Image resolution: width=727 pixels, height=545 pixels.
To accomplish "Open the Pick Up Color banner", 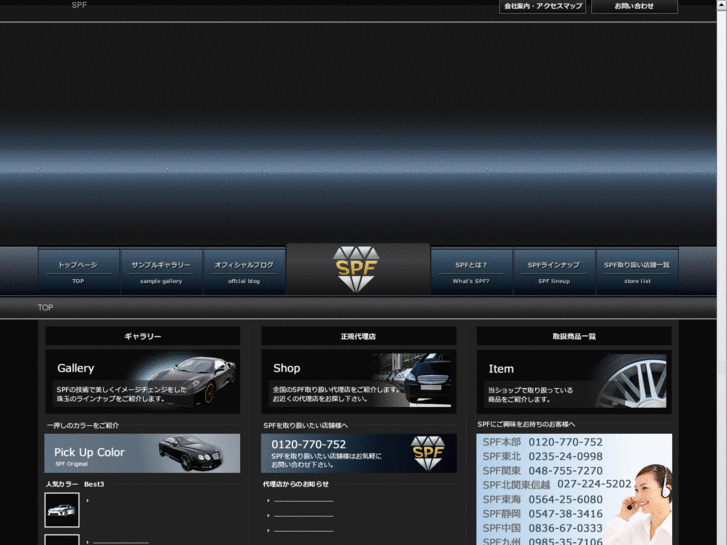I will click(x=142, y=453).
